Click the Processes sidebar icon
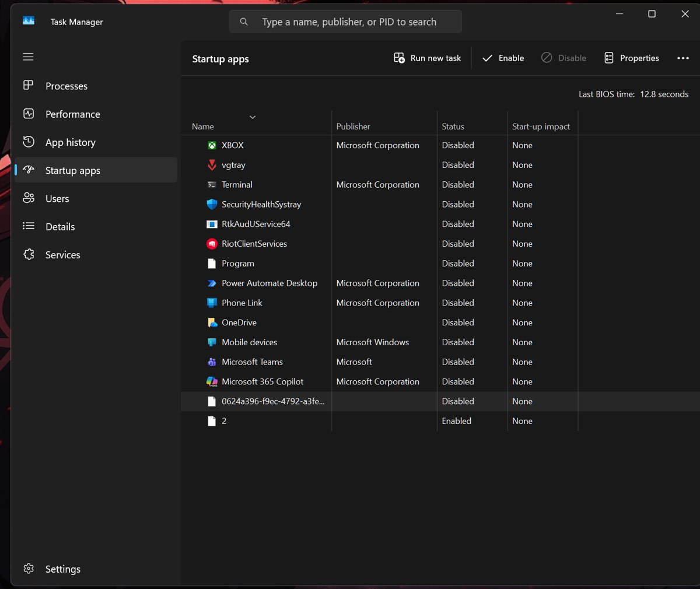The height and width of the screenshot is (589, 700). pos(28,85)
